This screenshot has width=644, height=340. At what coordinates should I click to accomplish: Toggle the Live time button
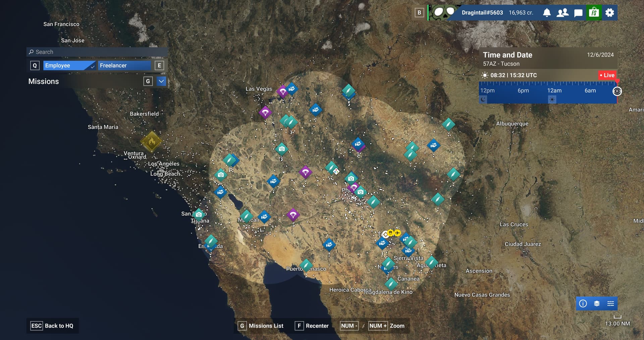click(607, 75)
